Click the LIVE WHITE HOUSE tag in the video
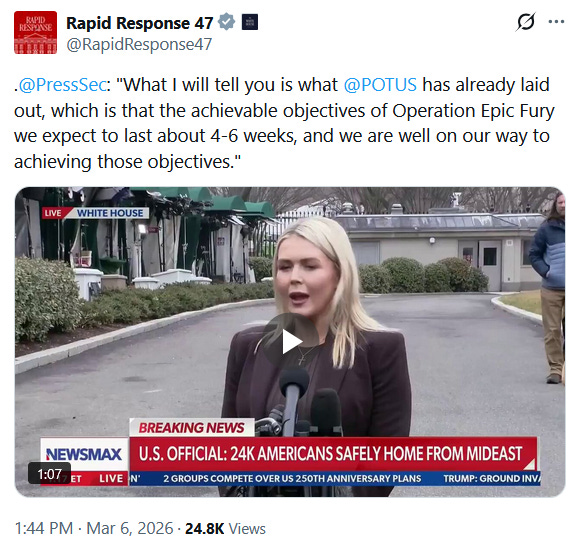The width and height of the screenshot is (578, 558). click(96, 213)
